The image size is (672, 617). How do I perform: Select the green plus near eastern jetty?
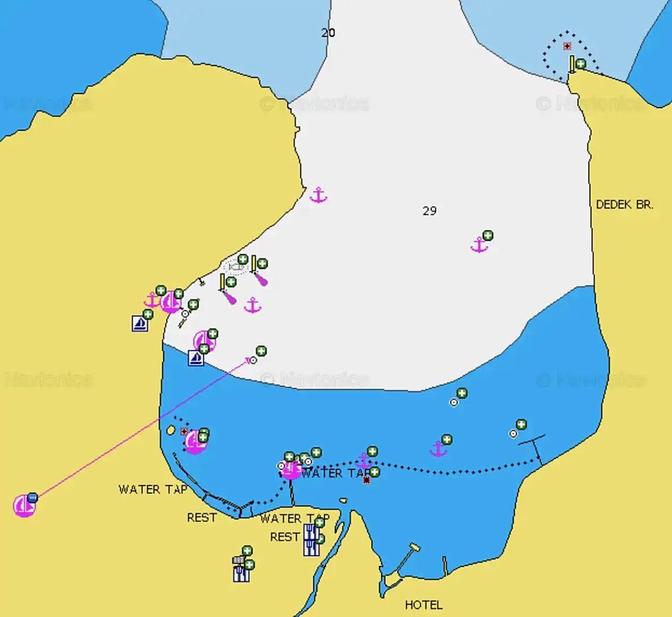point(521,424)
